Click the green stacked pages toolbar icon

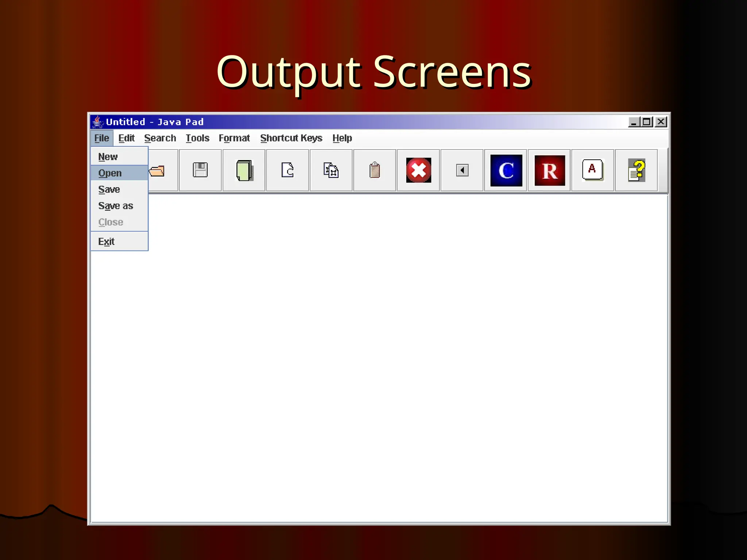pyautogui.click(x=244, y=170)
